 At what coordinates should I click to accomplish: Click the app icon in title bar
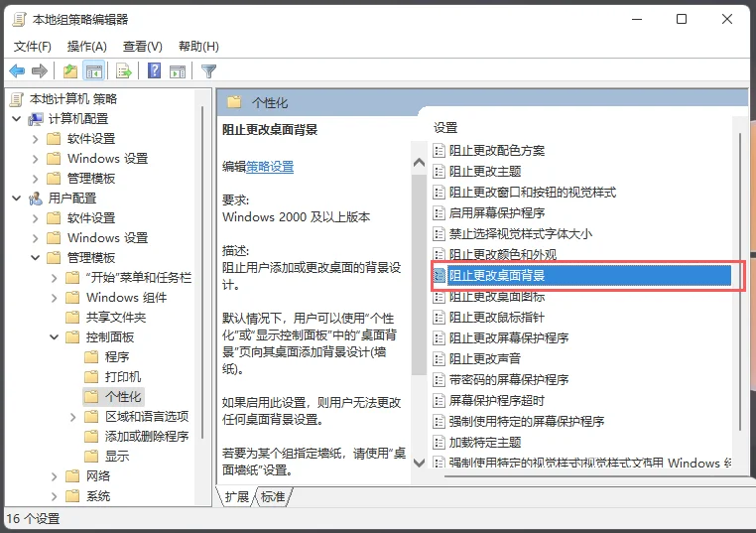19,20
